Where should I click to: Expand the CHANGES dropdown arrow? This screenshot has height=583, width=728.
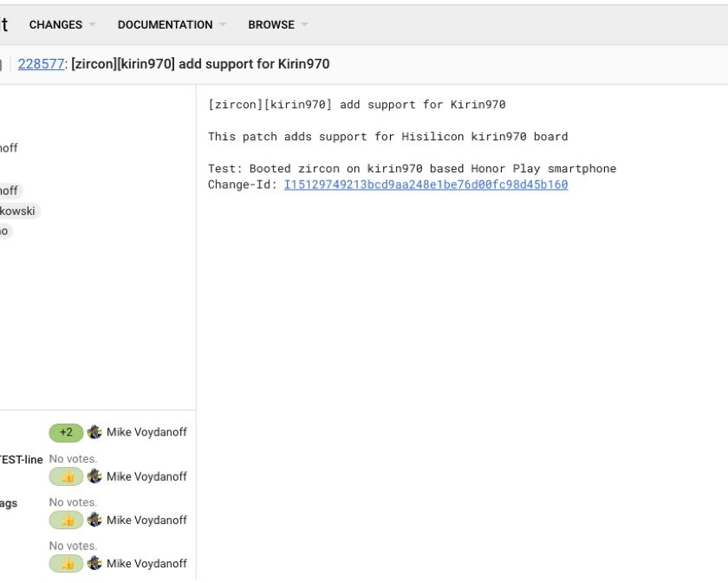click(93, 25)
